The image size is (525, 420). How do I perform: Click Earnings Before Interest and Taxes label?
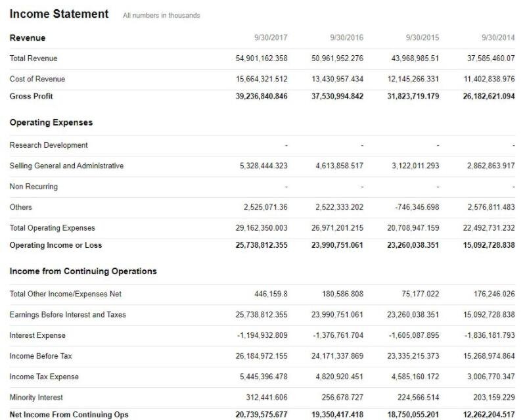pos(68,314)
